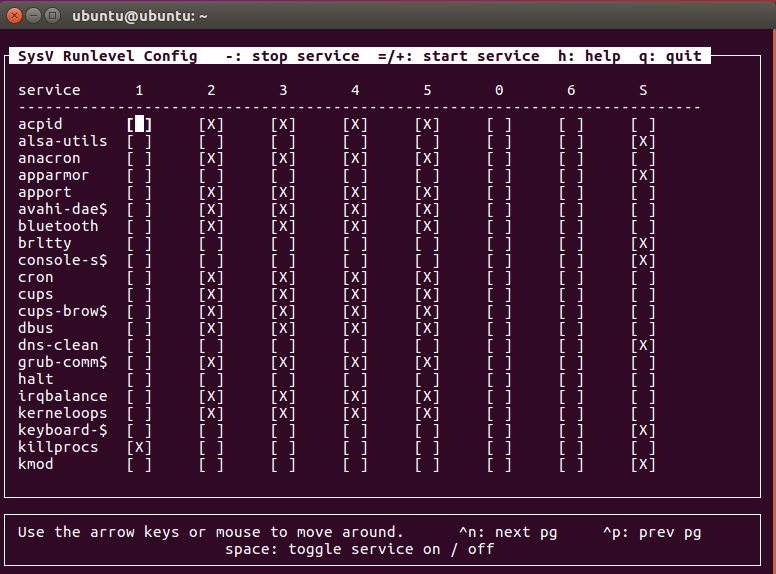The height and width of the screenshot is (574, 776).
Task: Toggle keyboard-$ checkbox in S column
Action: (643, 430)
